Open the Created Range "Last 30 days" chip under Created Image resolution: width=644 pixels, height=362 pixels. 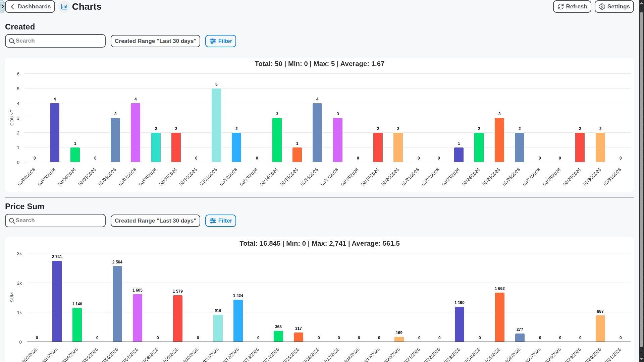(x=155, y=41)
